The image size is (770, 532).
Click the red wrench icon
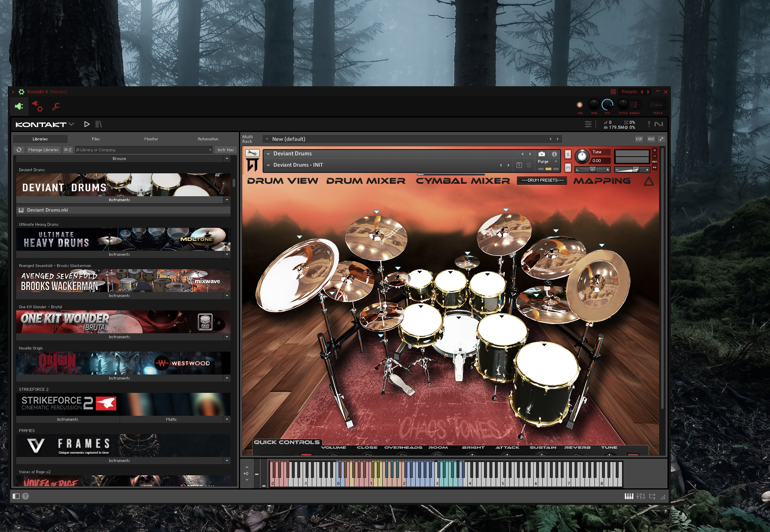coord(56,107)
